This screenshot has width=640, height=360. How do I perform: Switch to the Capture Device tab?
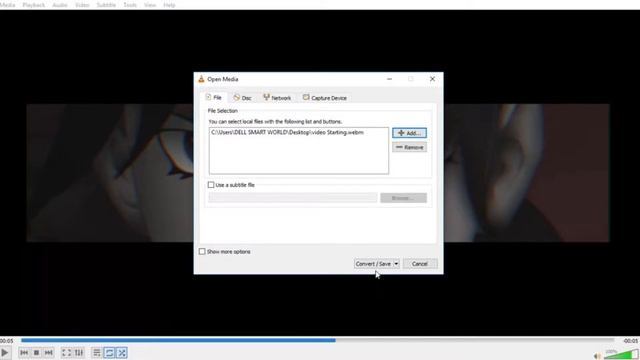coord(325,98)
